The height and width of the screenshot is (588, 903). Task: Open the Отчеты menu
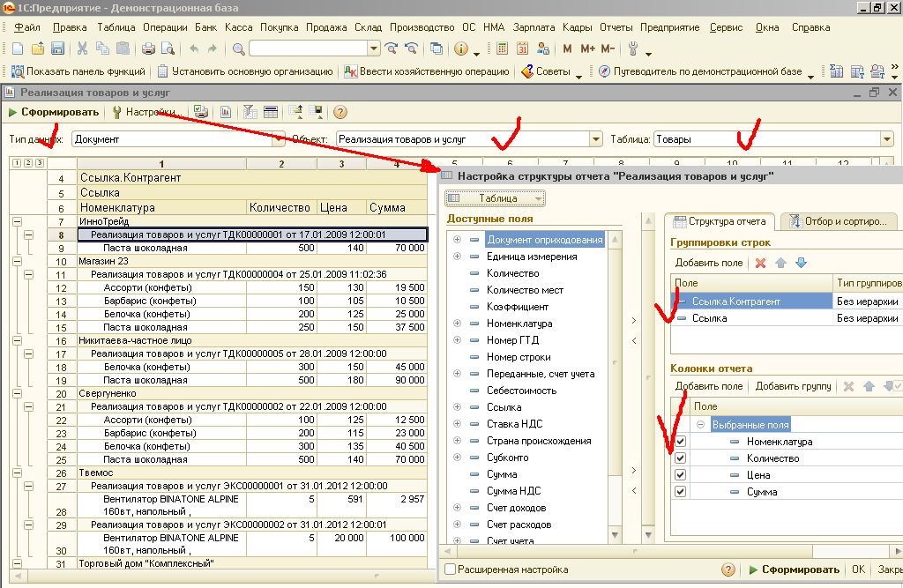click(616, 27)
